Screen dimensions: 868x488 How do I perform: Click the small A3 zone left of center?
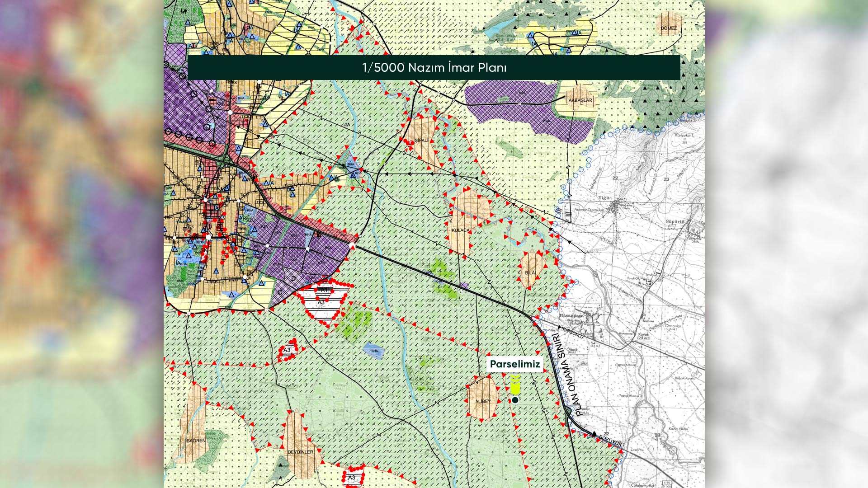click(288, 350)
